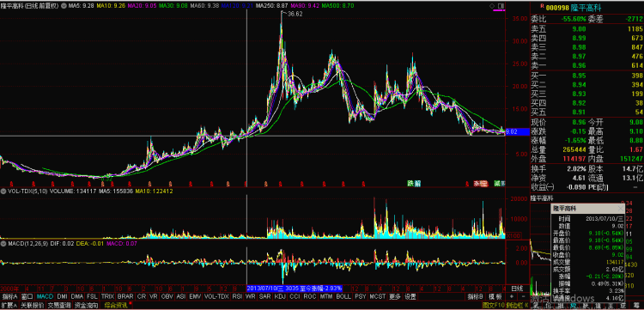
Task: Toggle the 窗口 indicator window option
Action: click(27, 296)
